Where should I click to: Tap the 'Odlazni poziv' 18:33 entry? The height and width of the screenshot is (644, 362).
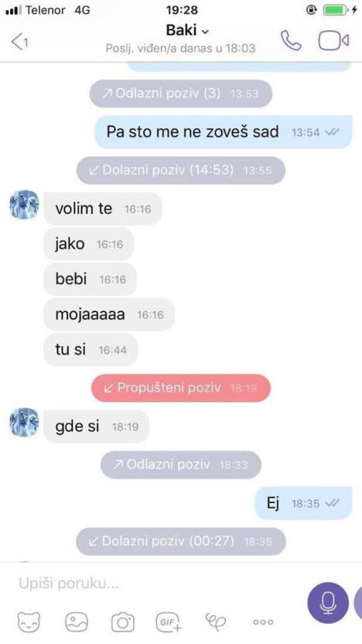click(181, 464)
